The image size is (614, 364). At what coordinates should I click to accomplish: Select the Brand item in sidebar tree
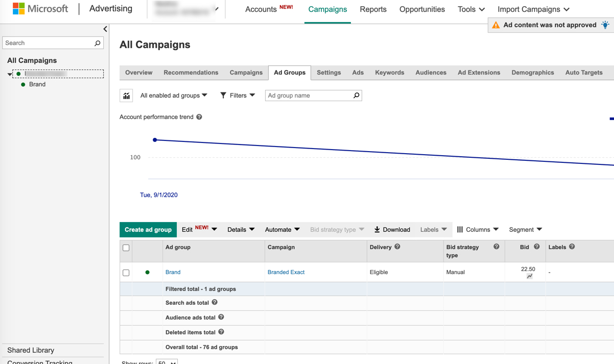[x=37, y=84]
